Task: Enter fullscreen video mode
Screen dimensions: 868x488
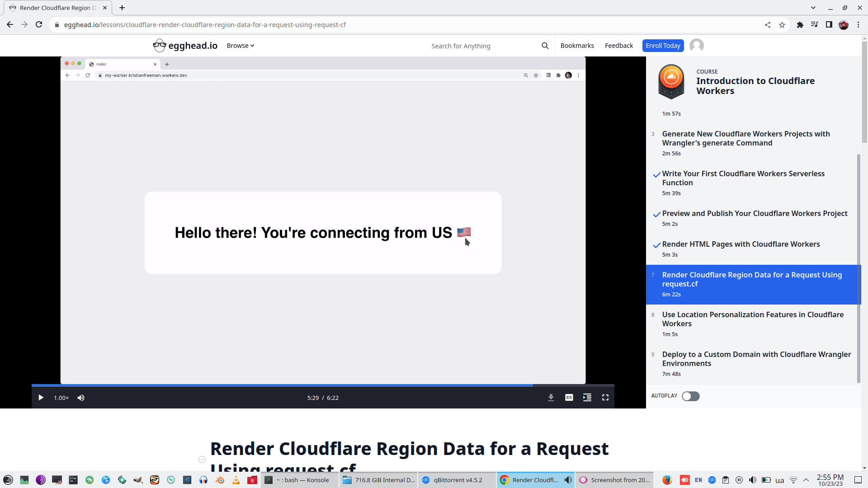Action: tap(605, 398)
